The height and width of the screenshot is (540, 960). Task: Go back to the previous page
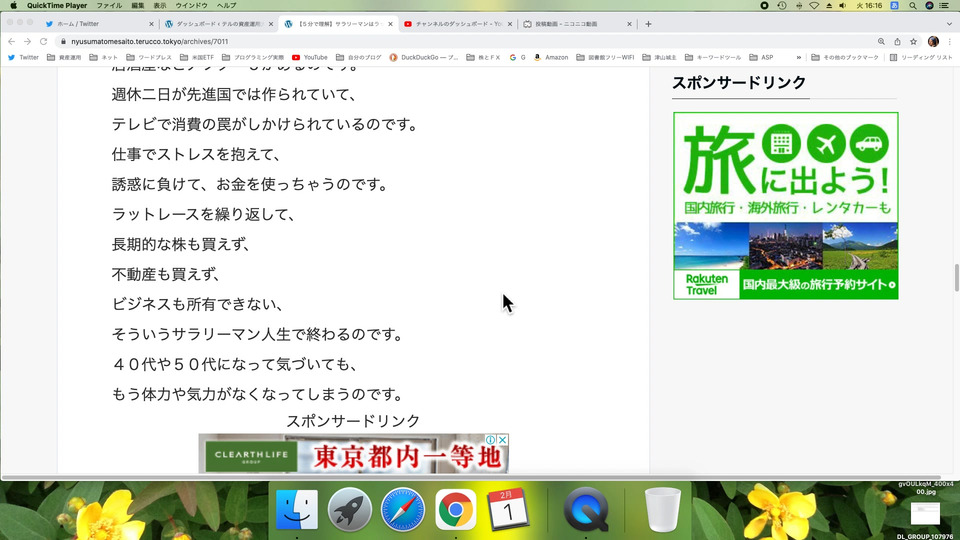tap(12, 42)
